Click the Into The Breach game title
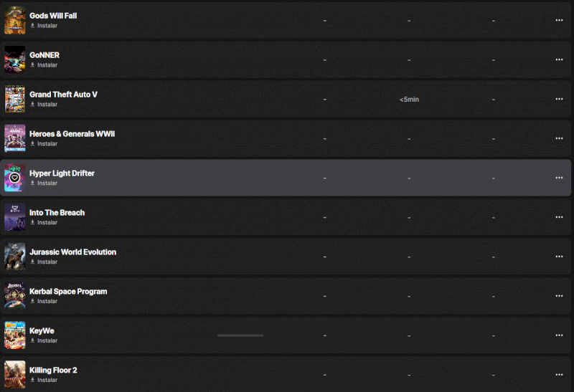This screenshot has width=574, height=392. coord(57,213)
